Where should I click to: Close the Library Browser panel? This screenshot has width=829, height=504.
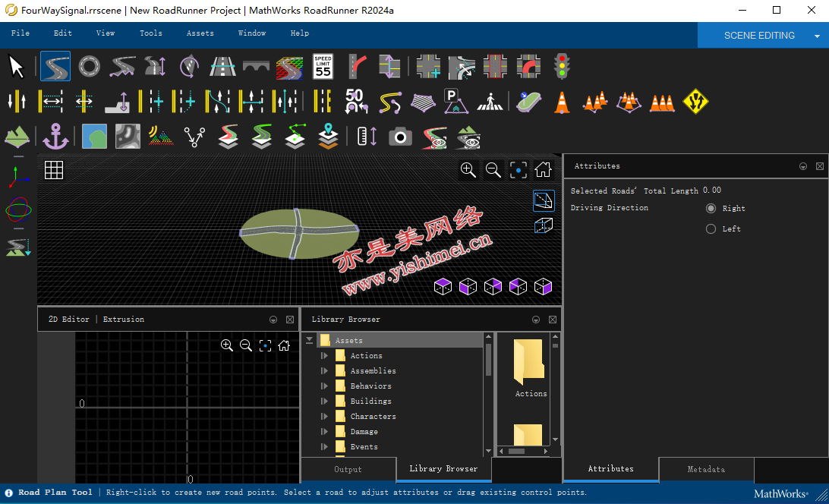(x=553, y=320)
